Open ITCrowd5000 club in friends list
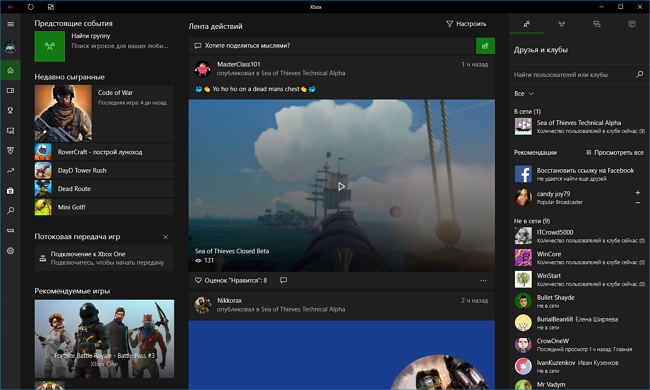Image resolution: width=650 pixels, height=390 pixels. tap(579, 236)
